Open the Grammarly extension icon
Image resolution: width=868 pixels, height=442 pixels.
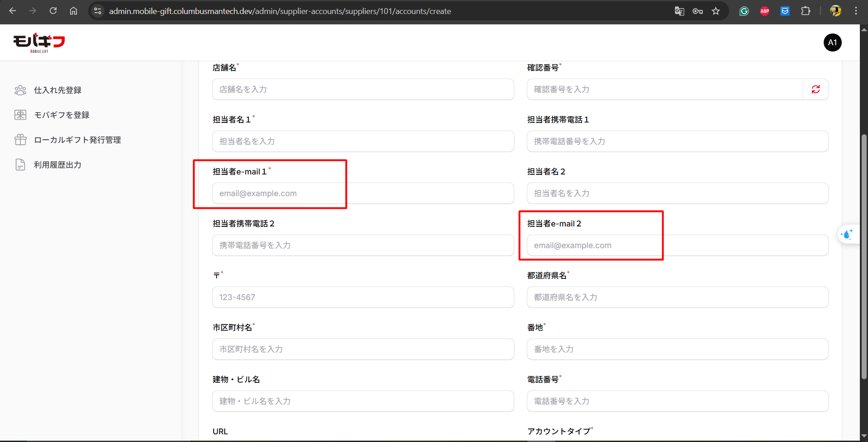[744, 11]
